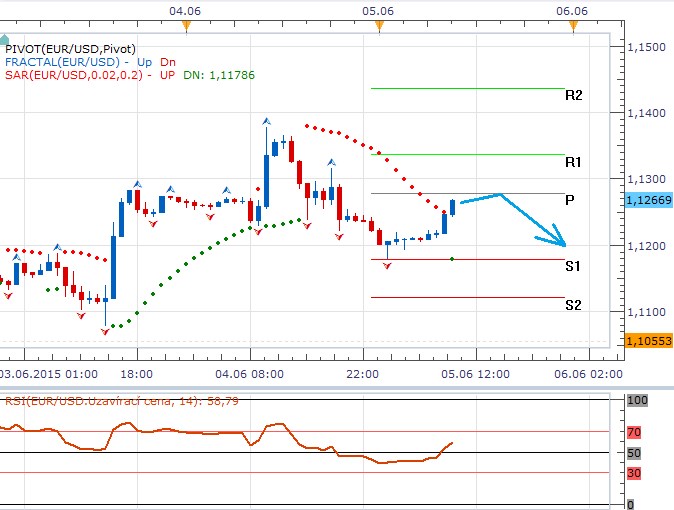The height and width of the screenshot is (510, 674).
Task: Click the RSI 70 overbought level marker
Action: click(633, 432)
